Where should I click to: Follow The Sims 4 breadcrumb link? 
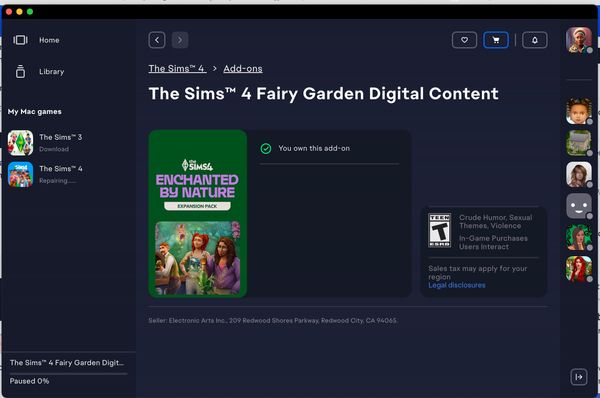(177, 69)
